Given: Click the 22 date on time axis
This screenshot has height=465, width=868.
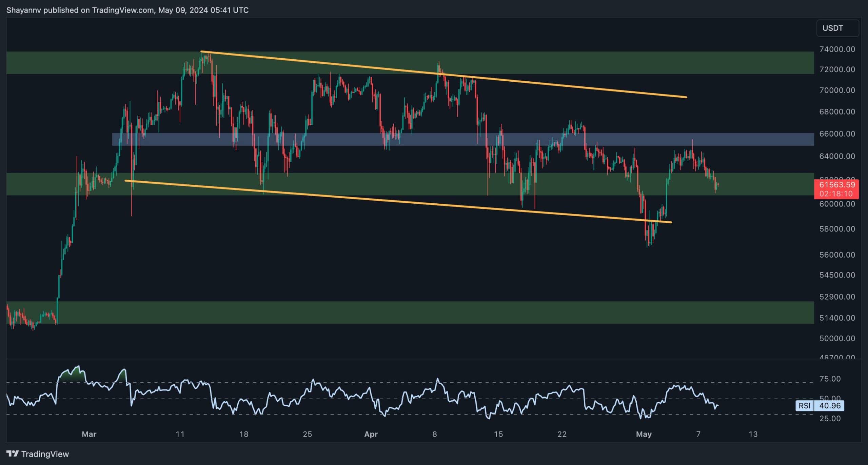Looking at the screenshot, I should click(562, 434).
